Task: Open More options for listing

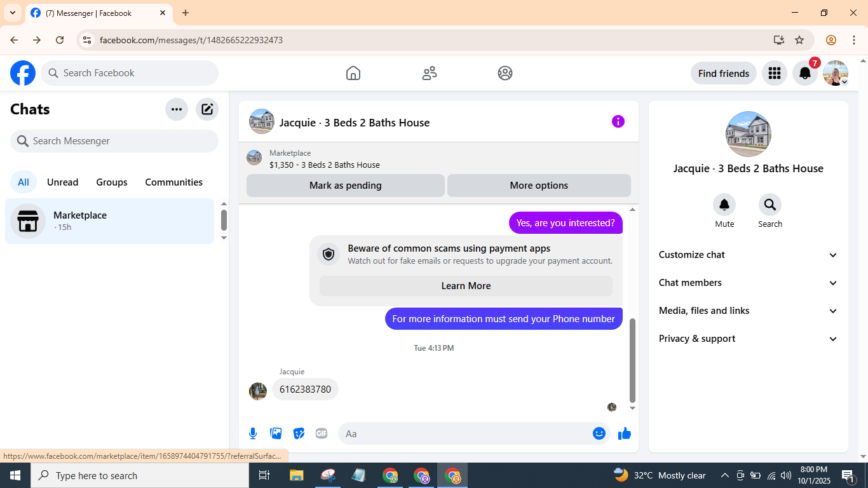Action: click(x=539, y=186)
